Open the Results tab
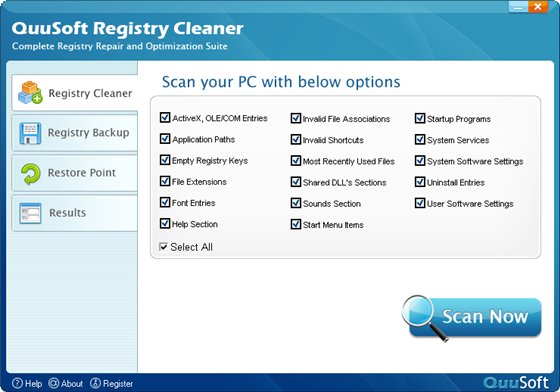The width and height of the screenshot is (560, 392). 75,213
